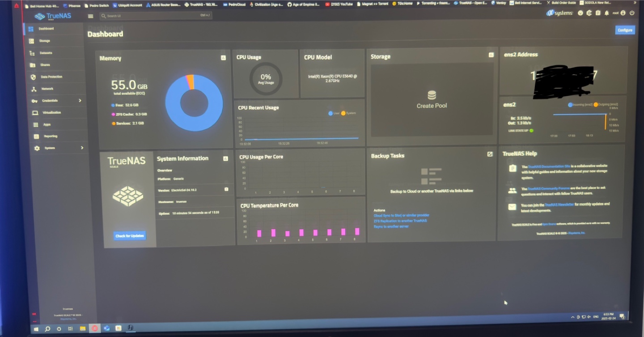Click the stacked disks icon above Create Pool

[x=432, y=95]
